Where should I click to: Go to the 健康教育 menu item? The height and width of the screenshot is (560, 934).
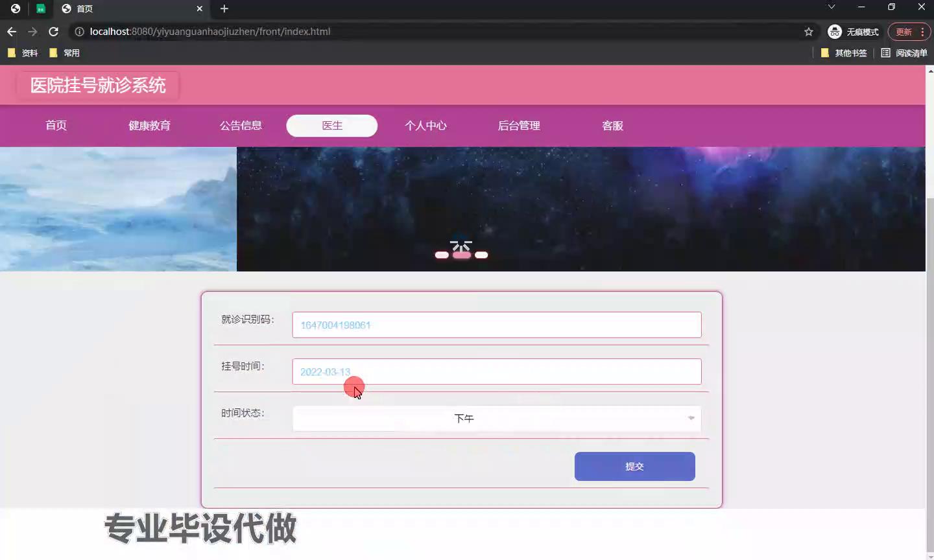point(149,126)
